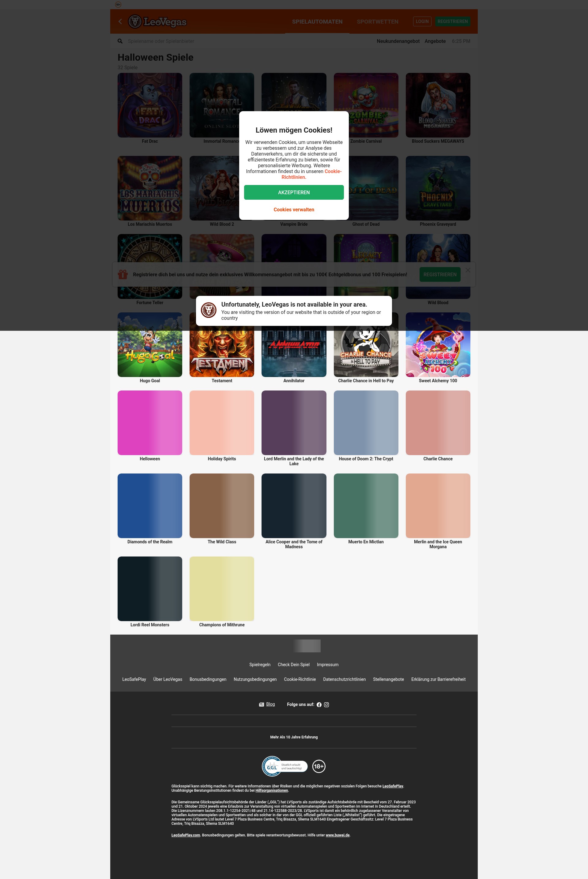588x879 pixels.
Task: Open Spielregeln footer link
Action: tap(260, 665)
